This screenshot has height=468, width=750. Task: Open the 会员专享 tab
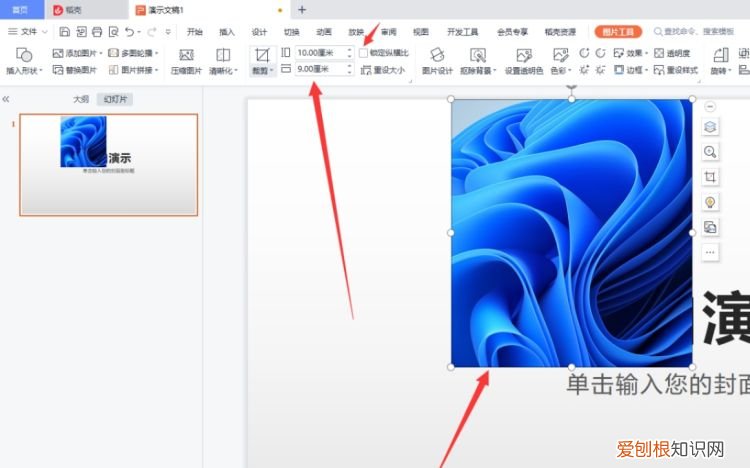[512, 32]
